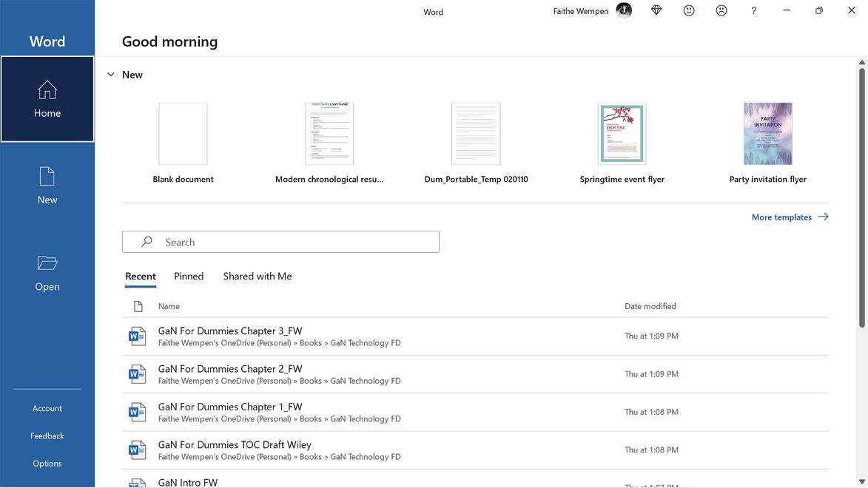This screenshot has height=488, width=868.
Task: Create a Blank document from its thumbnail
Action: point(184,133)
